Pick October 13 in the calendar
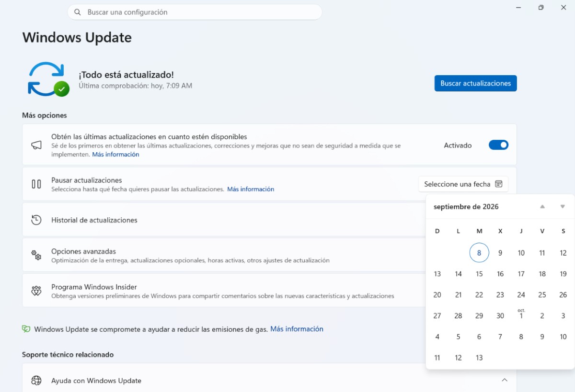This screenshot has height=392, width=575. pos(479,358)
